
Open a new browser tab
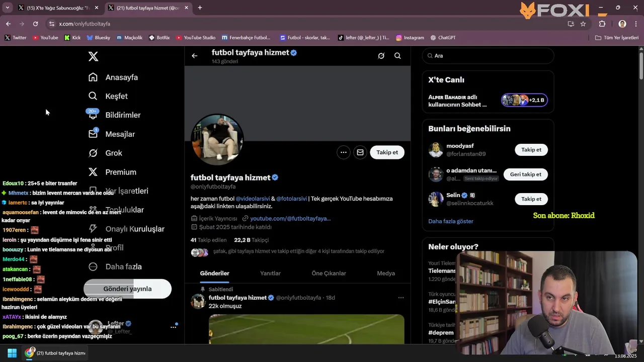[200, 8]
